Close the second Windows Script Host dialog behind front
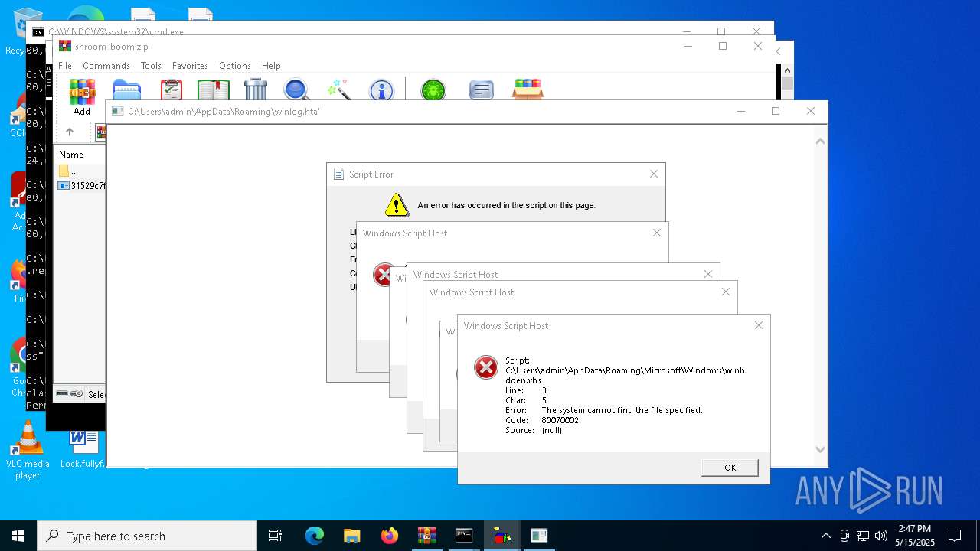This screenshot has height=551, width=980. coord(726,292)
